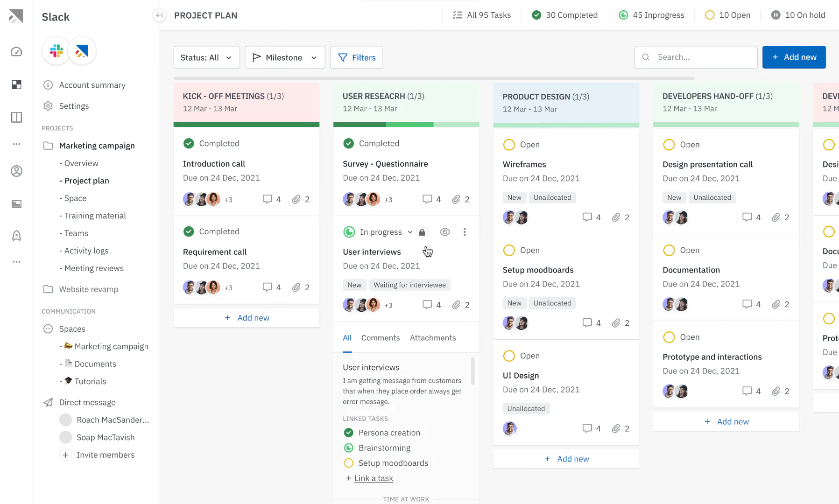Toggle Setup moodboards linked task circle
Screen dimensions: 839x504
(x=349, y=463)
